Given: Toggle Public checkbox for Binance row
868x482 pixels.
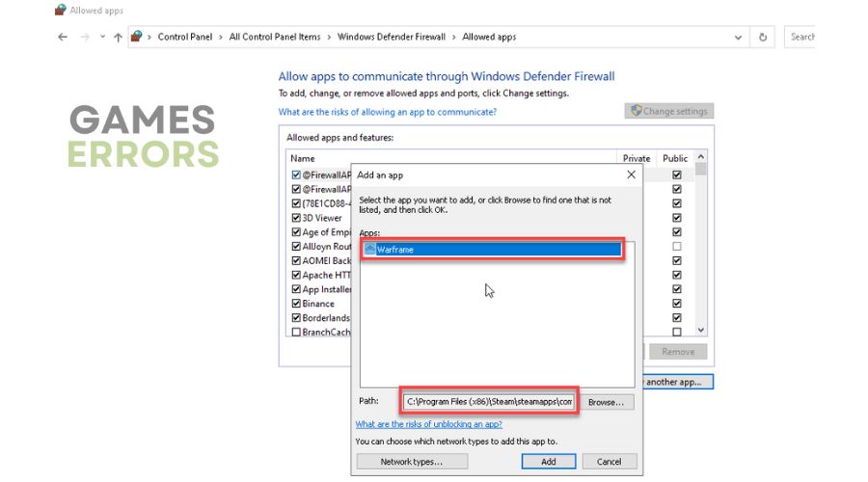Looking at the screenshot, I should tap(676, 304).
